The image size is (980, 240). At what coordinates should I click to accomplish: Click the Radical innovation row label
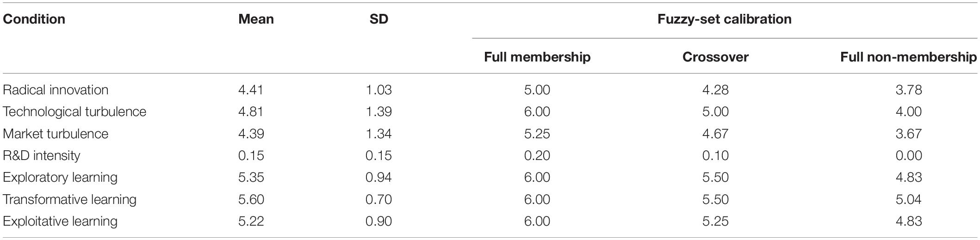[56, 90]
